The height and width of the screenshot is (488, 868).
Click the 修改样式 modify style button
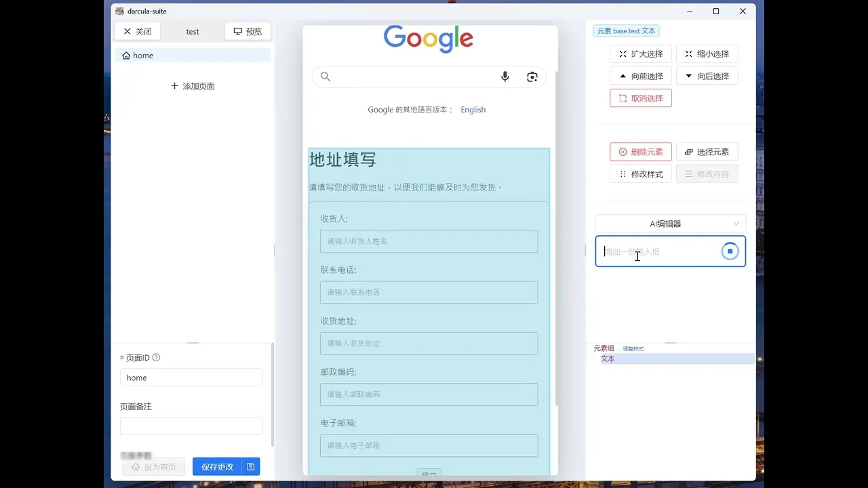coord(641,174)
